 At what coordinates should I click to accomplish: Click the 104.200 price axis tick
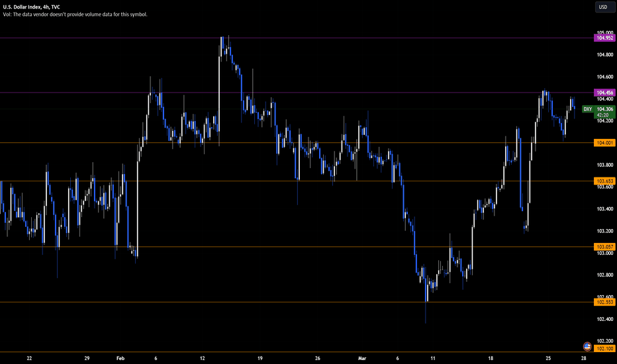[605, 121]
